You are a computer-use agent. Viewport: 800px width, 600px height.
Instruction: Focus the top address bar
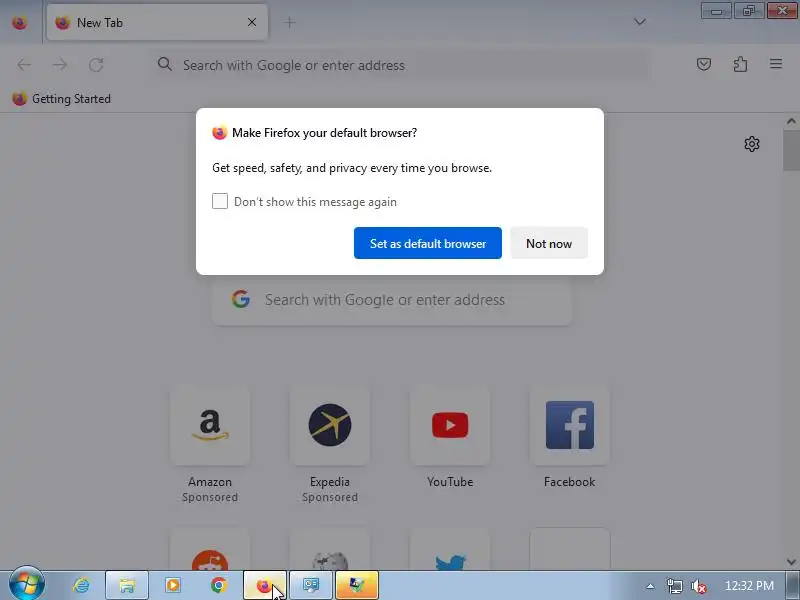pyautogui.click(x=402, y=65)
